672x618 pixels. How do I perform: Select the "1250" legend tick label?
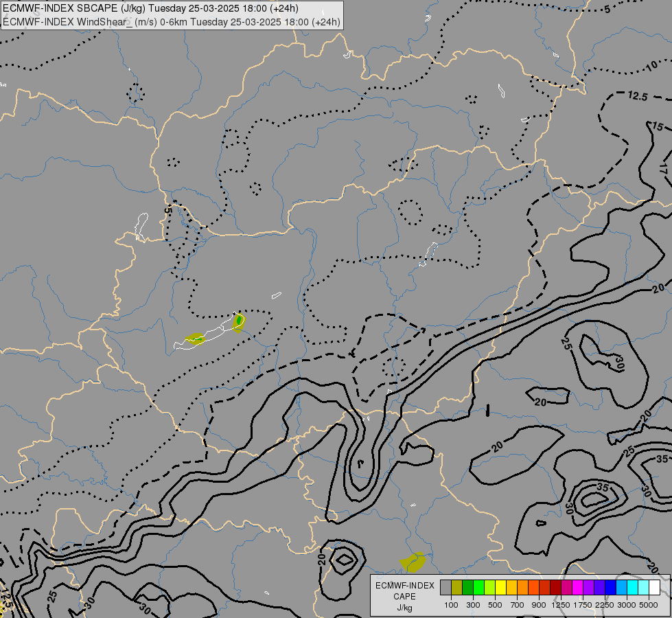tap(561, 605)
